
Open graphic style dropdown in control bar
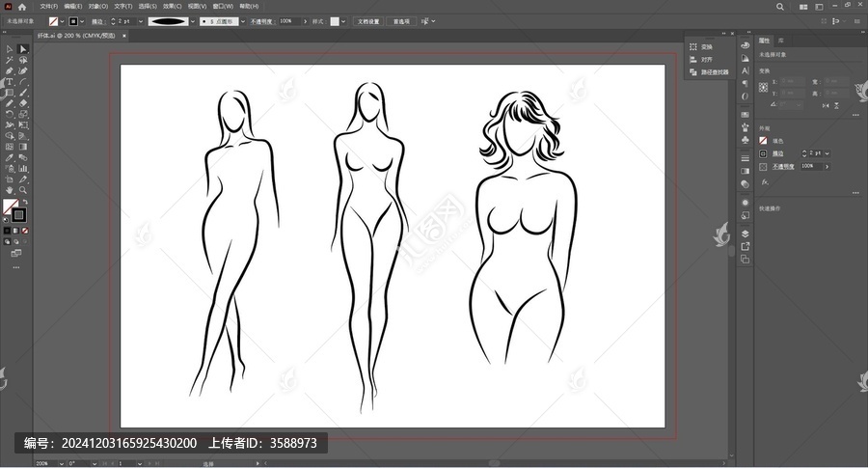point(343,21)
